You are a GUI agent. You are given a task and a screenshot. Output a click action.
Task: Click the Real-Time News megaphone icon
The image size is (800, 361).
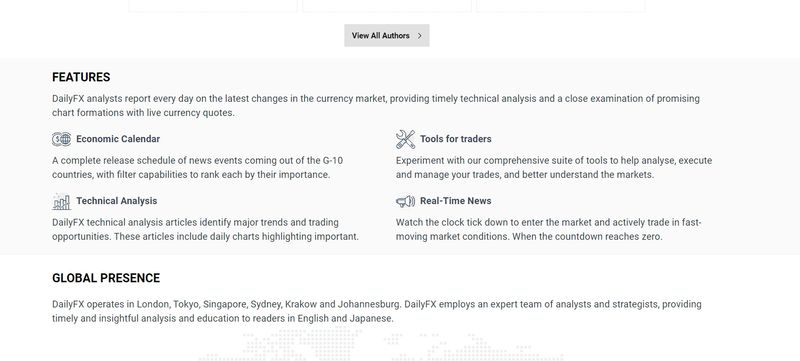(x=406, y=201)
